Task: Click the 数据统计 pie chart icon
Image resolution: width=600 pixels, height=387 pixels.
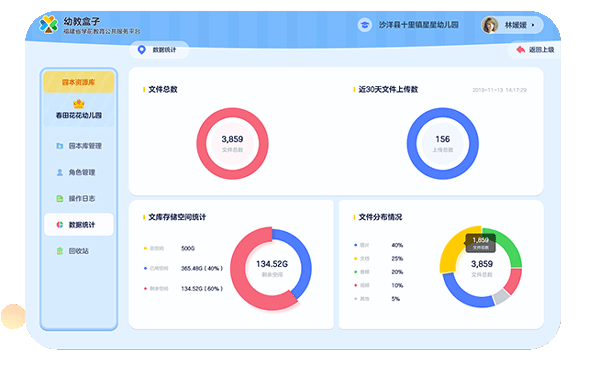Action: (x=60, y=225)
